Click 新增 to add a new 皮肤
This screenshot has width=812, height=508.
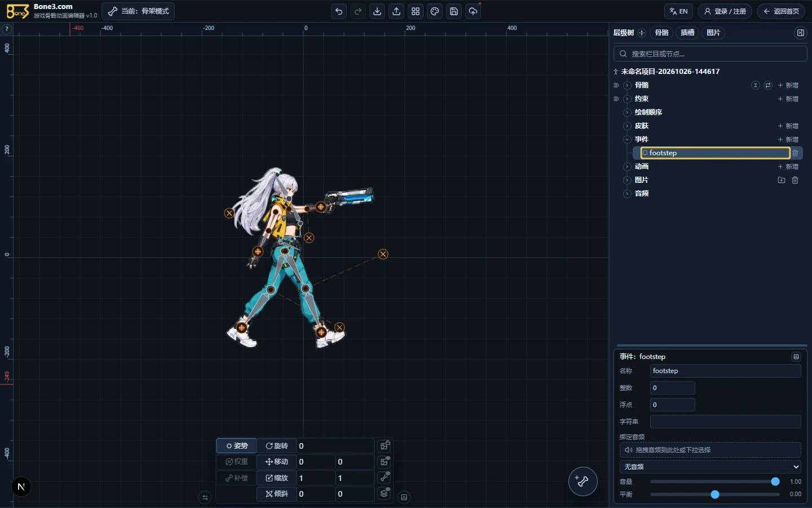(x=788, y=126)
